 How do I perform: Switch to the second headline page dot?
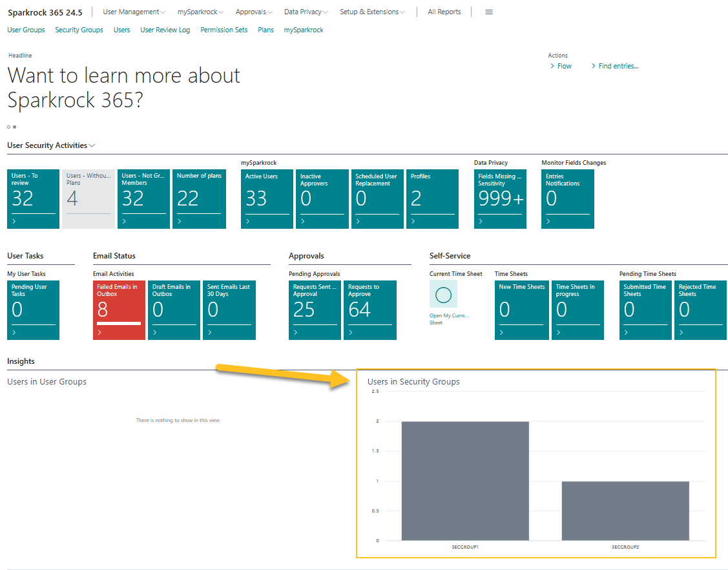pyautogui.click(x=15, y=127)
